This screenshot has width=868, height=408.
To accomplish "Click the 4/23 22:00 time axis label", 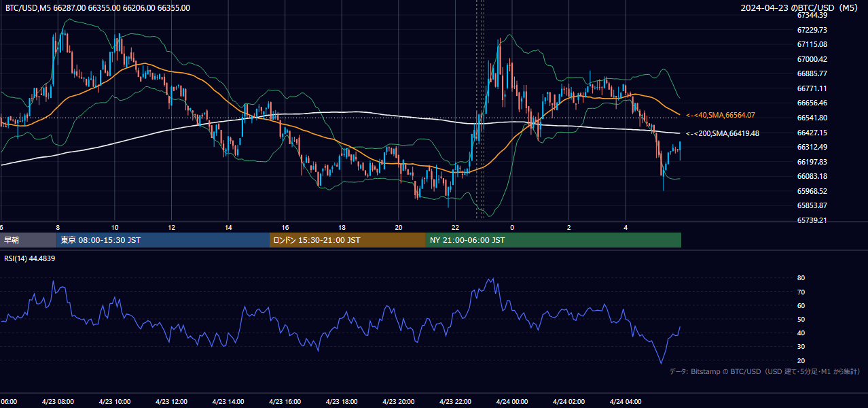I will 455,402.
